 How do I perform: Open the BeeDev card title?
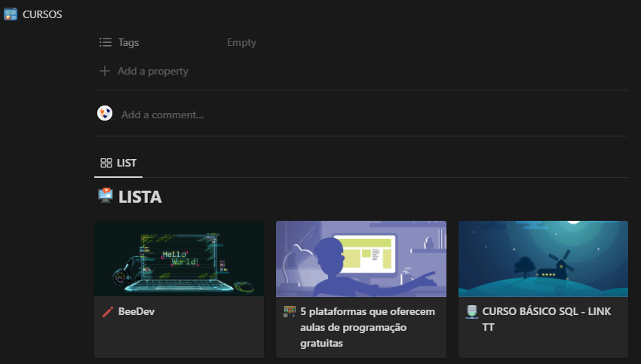pos(136,311)
